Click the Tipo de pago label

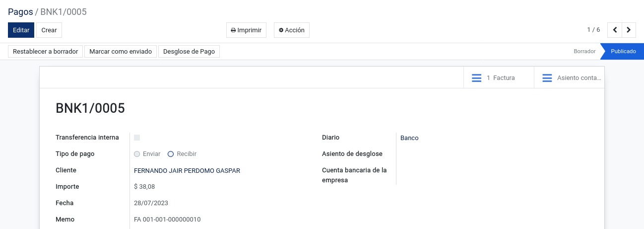click(75, 154)
